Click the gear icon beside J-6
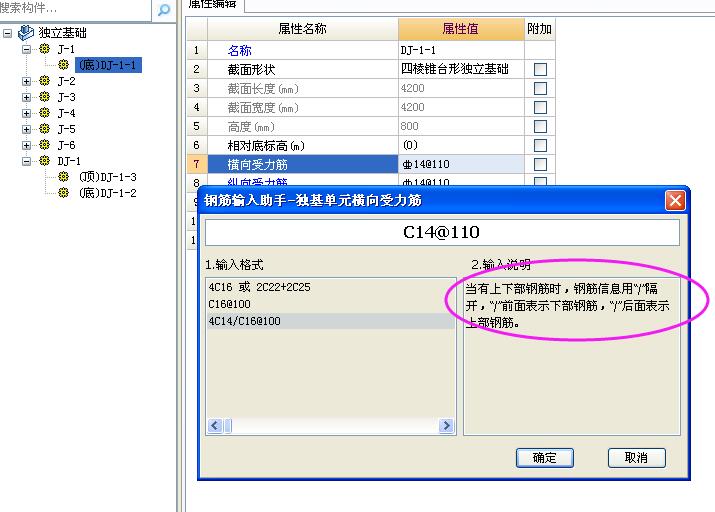Screen dimensions: 715x512 [44, 145]
